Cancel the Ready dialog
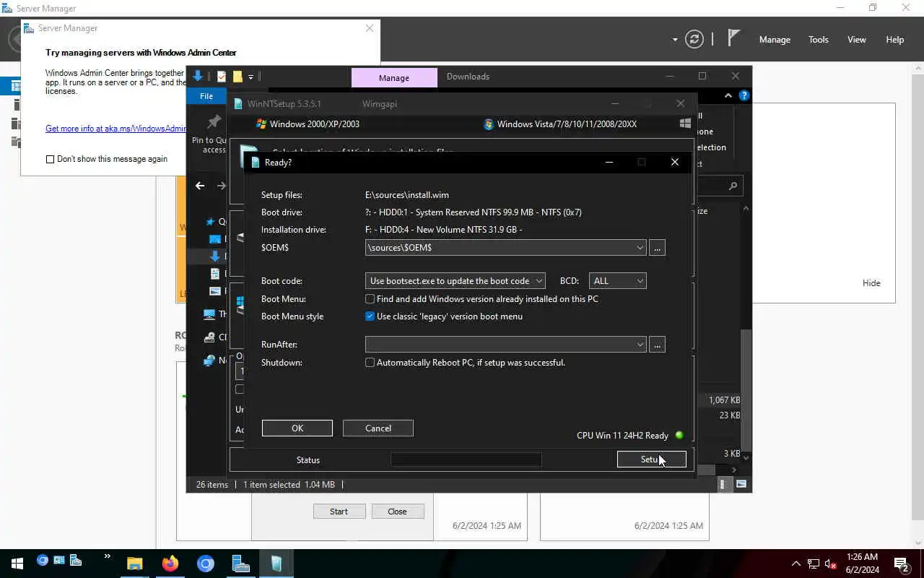The width and height of the screenshot is (924, 578). coord(378,428)
